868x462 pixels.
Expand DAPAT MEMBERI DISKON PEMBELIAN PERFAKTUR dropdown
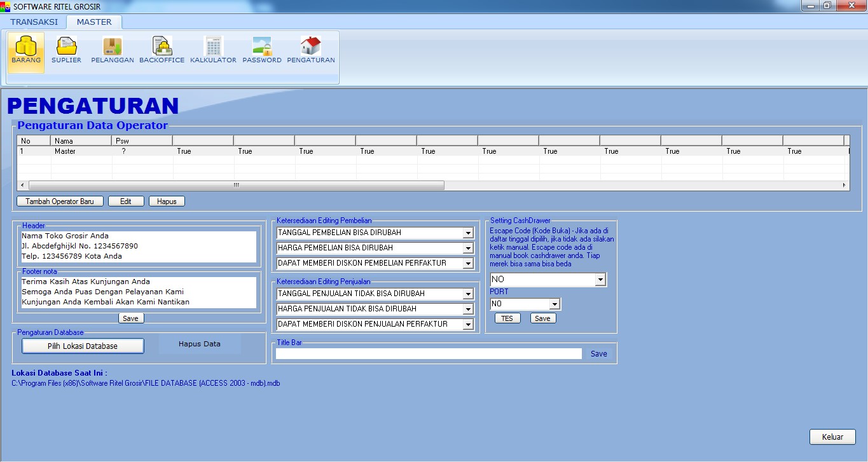(x=468, y=263)
